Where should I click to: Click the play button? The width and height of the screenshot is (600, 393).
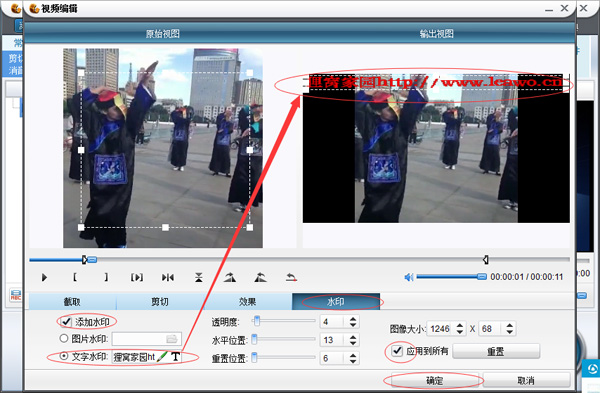(44, 277)
